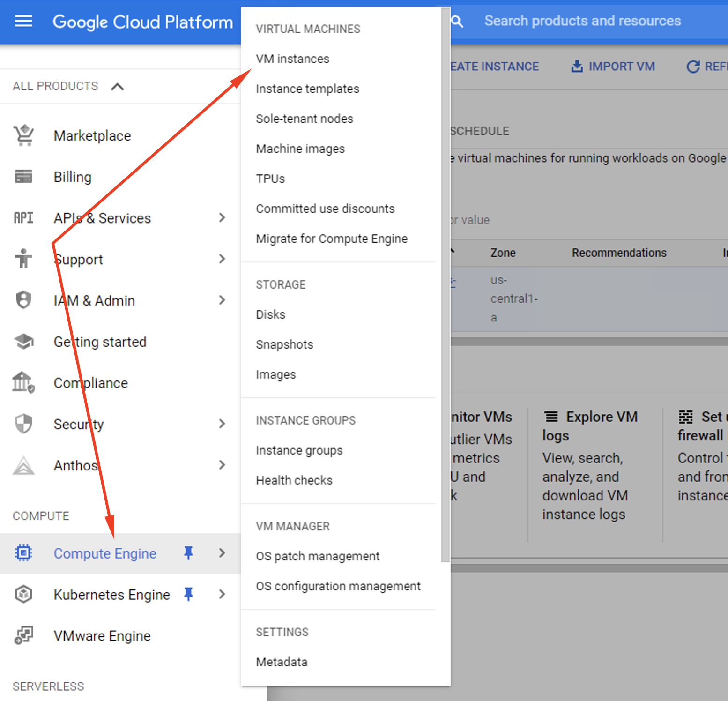Click the IMPORT VM button label
728x701 pixels.
pos(622,67)
